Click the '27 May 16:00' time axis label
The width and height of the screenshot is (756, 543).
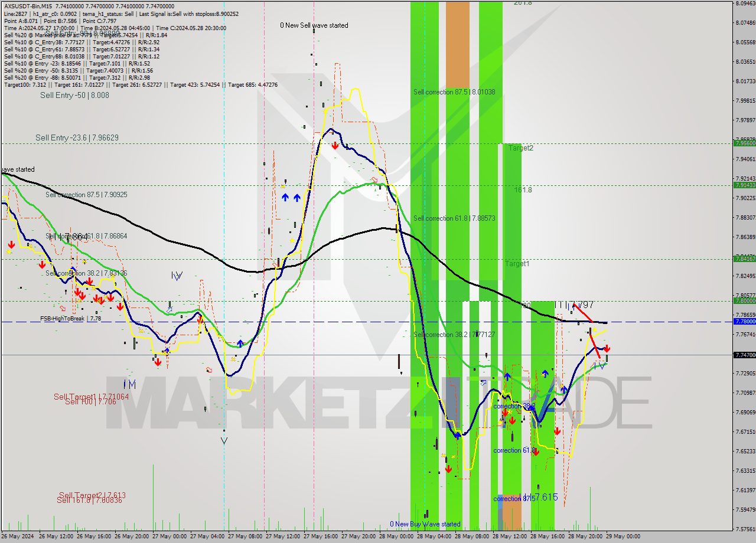321,537
